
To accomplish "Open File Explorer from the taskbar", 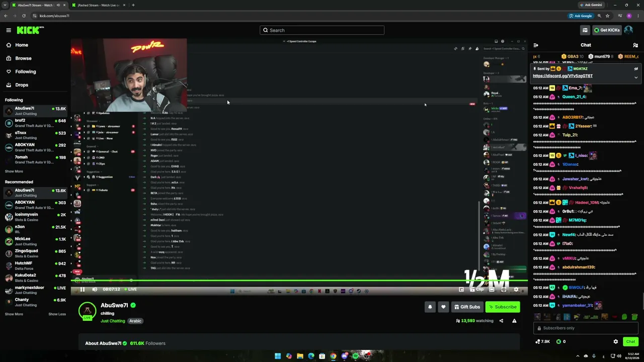I will (x=300, y=356).
